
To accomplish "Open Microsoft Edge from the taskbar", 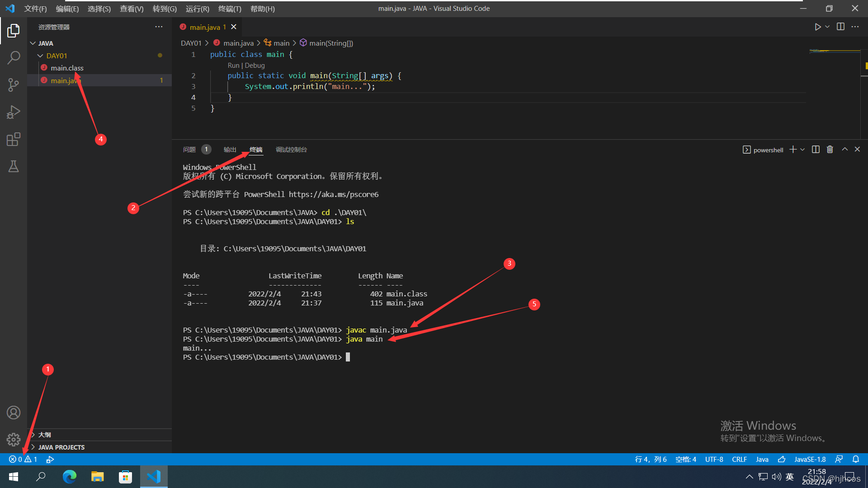I will click(69, 477).
